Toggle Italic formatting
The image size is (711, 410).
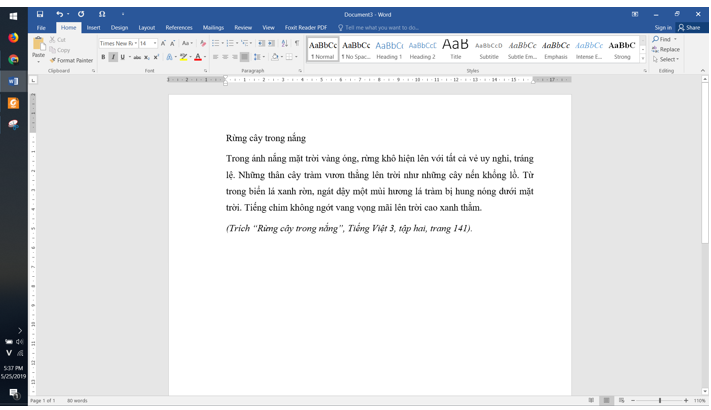(x=113, y=57)
